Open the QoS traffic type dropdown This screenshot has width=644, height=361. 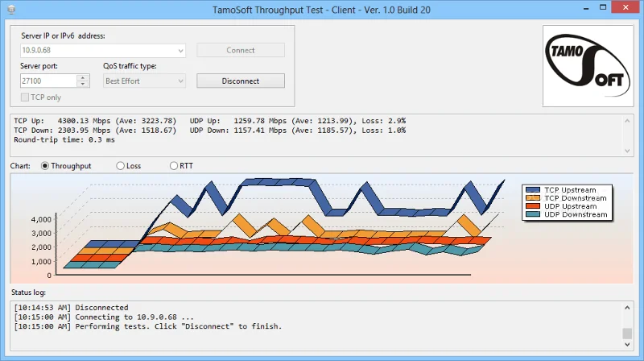point(180,81)
